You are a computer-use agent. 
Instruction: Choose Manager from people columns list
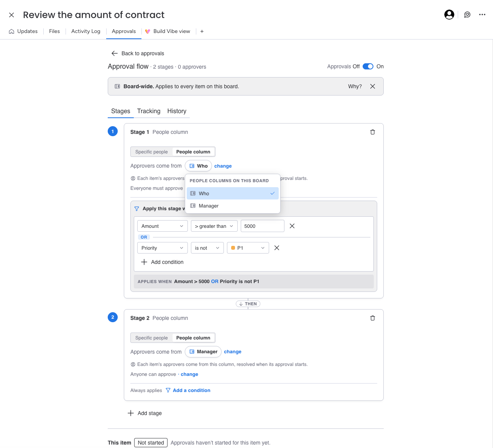tap(233, 206)
